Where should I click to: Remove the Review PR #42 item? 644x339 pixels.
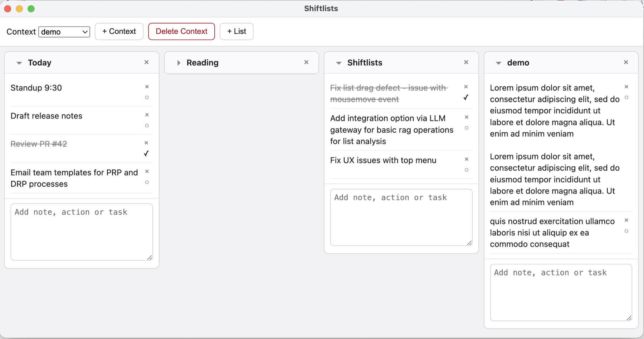[146, 143]
